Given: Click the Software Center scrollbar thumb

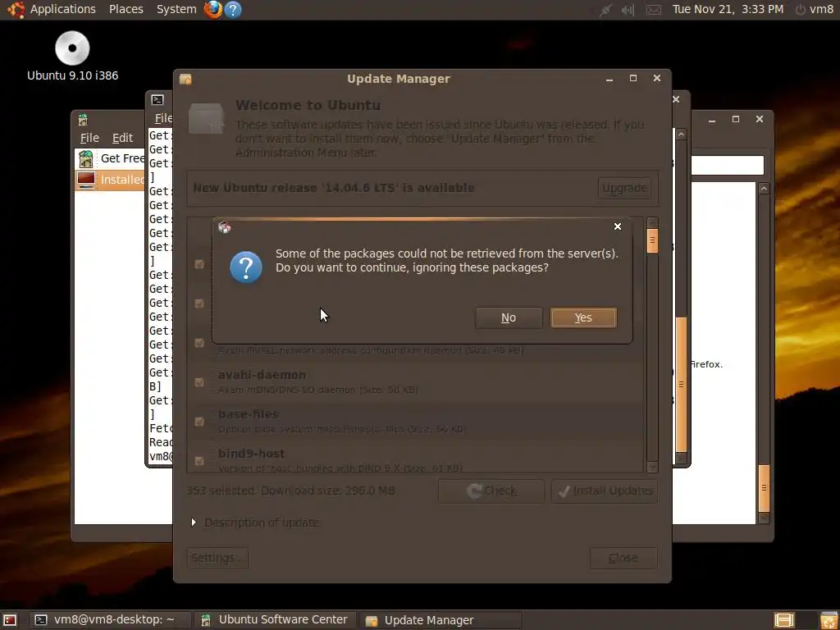Looking at the screenshot, I should tap(764, 488).
